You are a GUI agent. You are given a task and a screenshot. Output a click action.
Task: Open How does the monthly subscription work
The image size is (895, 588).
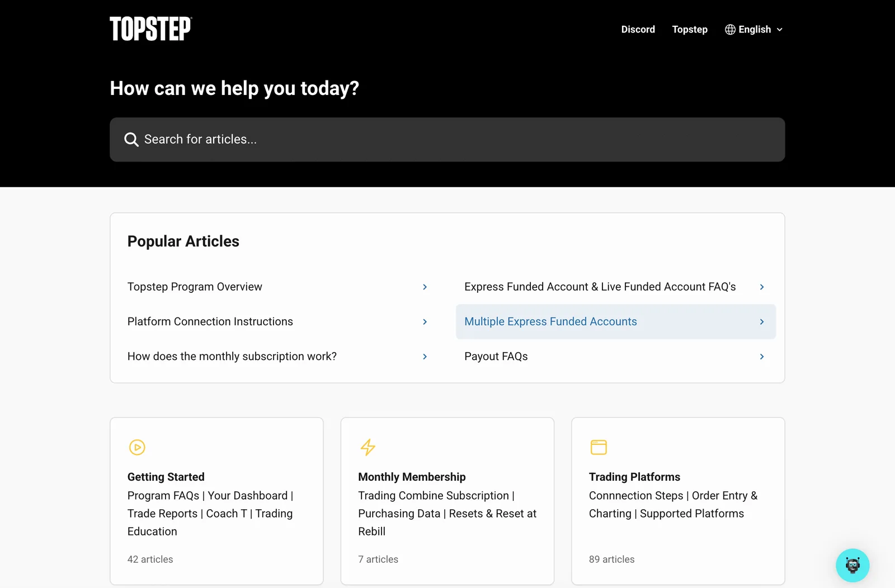279,357
